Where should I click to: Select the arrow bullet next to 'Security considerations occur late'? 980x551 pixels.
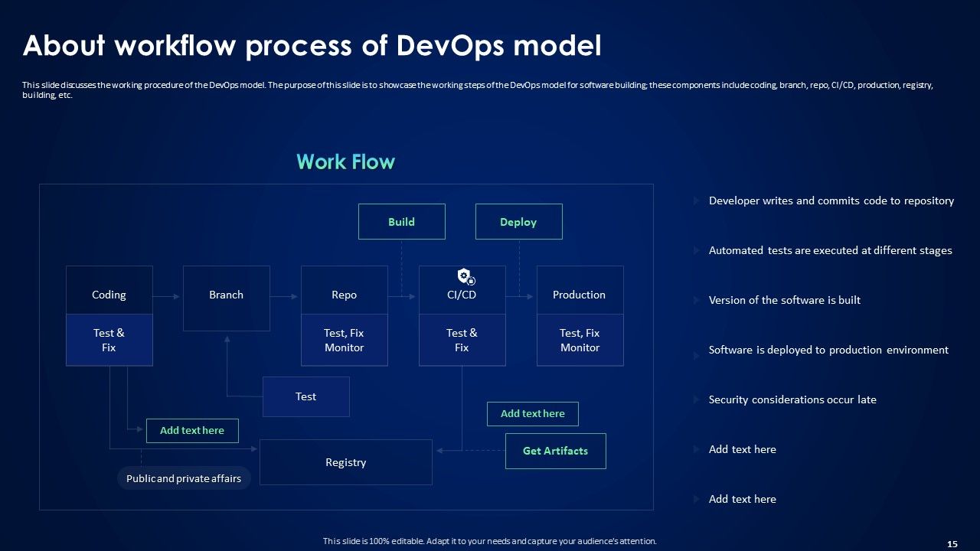click(695, 399)
